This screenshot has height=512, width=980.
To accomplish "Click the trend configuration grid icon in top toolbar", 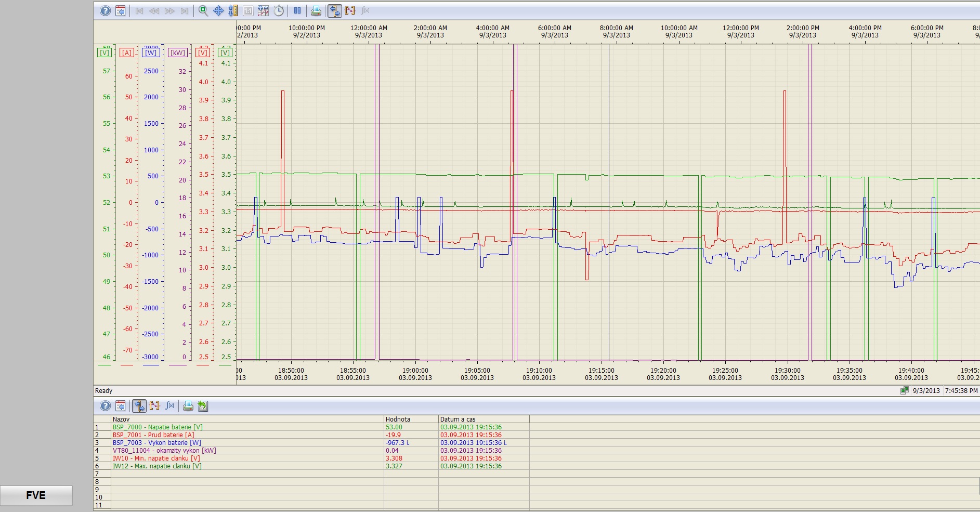I will click(264, 11).
